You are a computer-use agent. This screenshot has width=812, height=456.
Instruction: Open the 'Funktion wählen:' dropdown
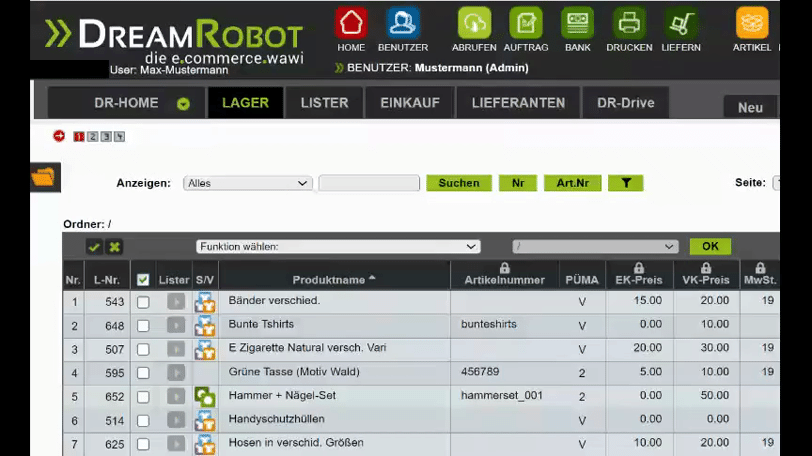338,247
